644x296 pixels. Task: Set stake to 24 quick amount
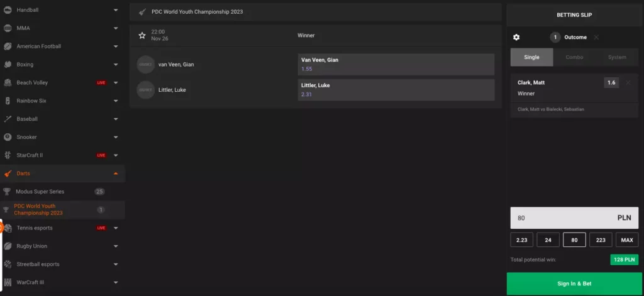pyautogui.click(x=548, y=240)
